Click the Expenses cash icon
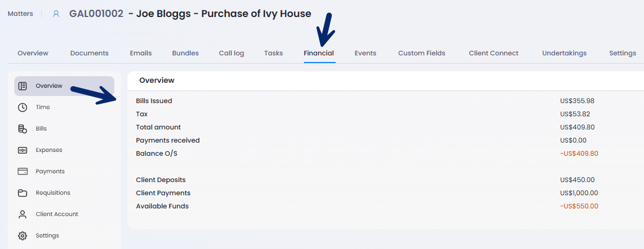Viewport: 644px width, 249px height. (23, 150)
